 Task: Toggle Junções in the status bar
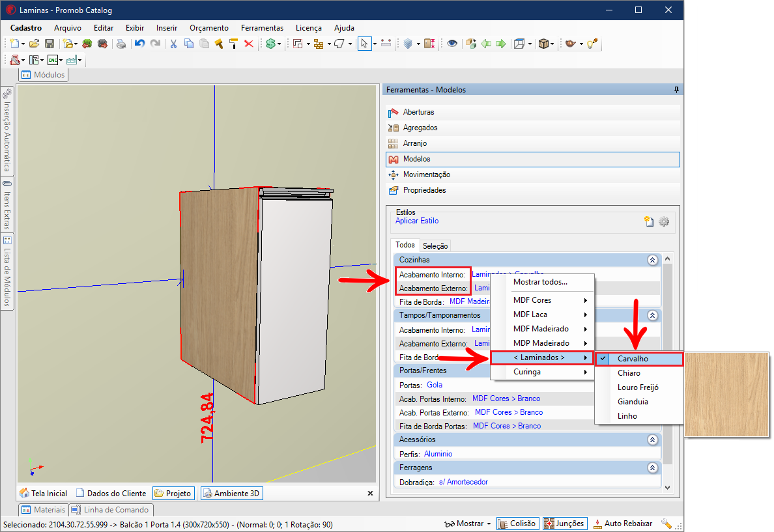click(x=564, y=524)
